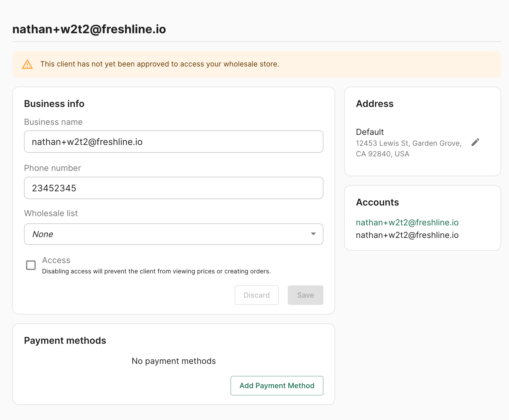Focus the Business name input field
This screenshot has height=420, width=509.
pos(174,142)
